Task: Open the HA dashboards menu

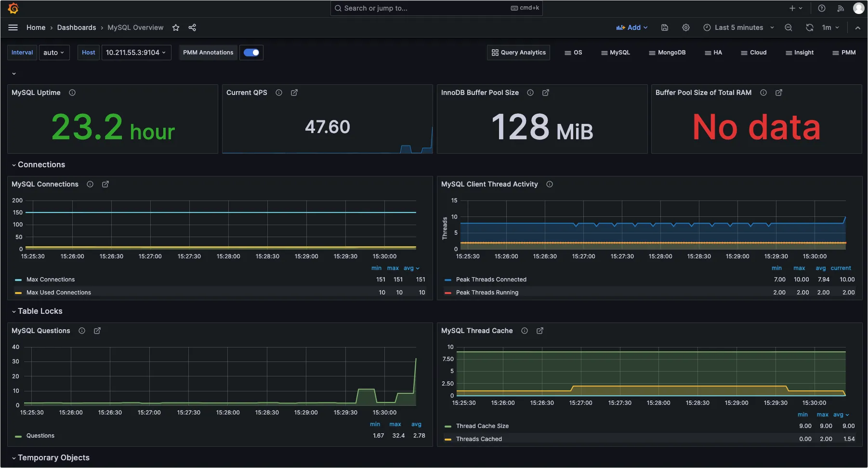Action: pos(713,53)
